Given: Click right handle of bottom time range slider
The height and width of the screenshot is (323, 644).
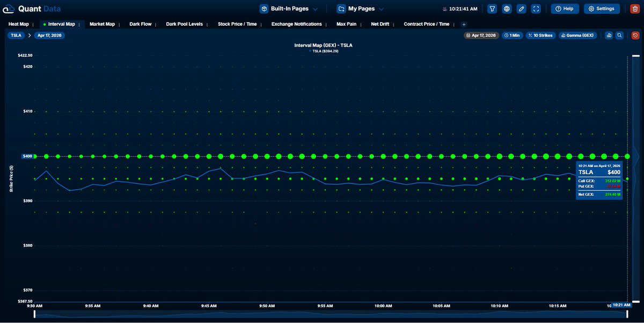Looking at the screenshot, I should click(x=627, y=313).
